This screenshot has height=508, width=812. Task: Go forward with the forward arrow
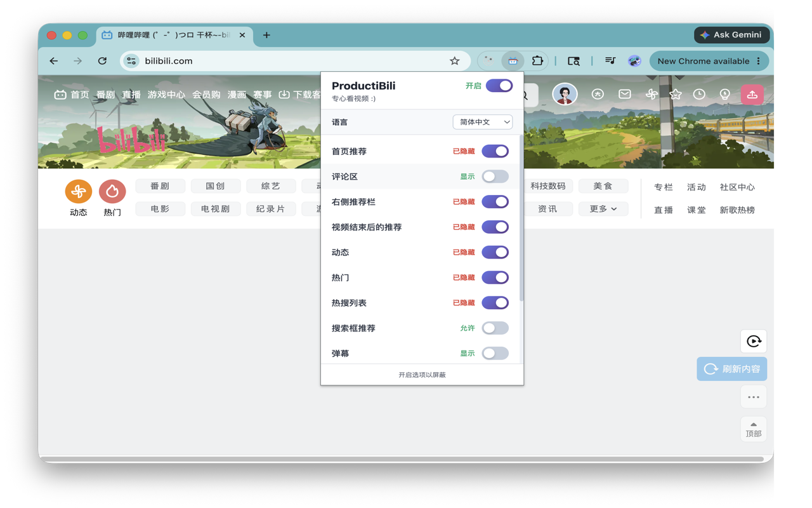pos(77,61)
